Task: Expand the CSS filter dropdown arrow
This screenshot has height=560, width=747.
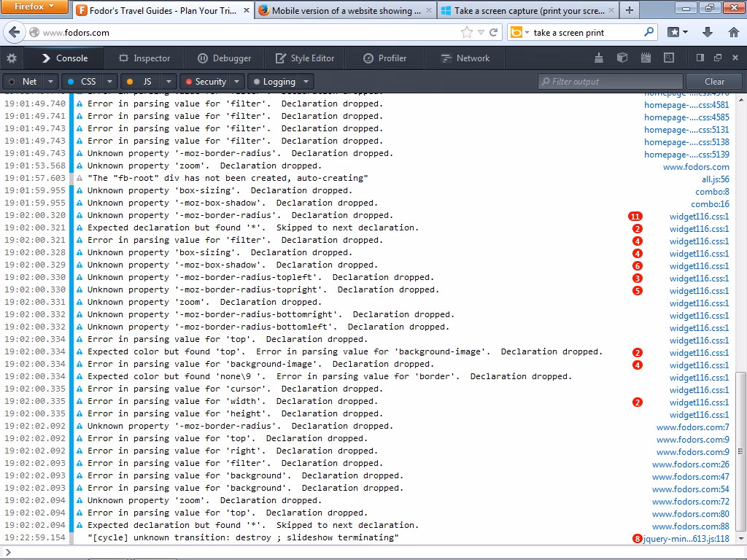Action: click(110, 82)
